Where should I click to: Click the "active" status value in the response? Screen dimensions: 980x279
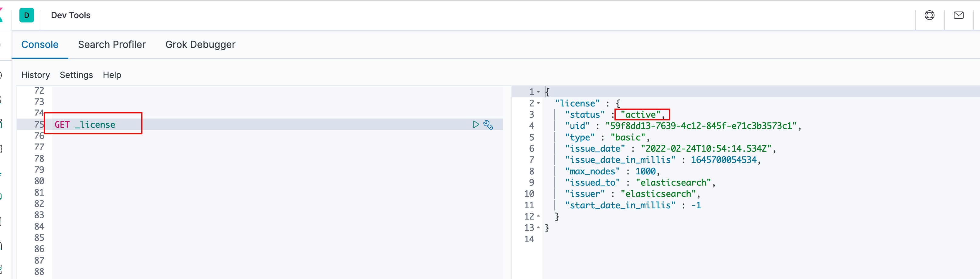[x=640, y=114]
